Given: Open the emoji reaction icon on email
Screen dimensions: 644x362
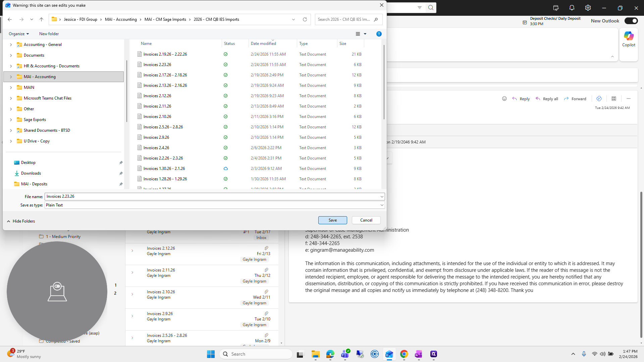Looking at the screenshot, I should (504, 99).
